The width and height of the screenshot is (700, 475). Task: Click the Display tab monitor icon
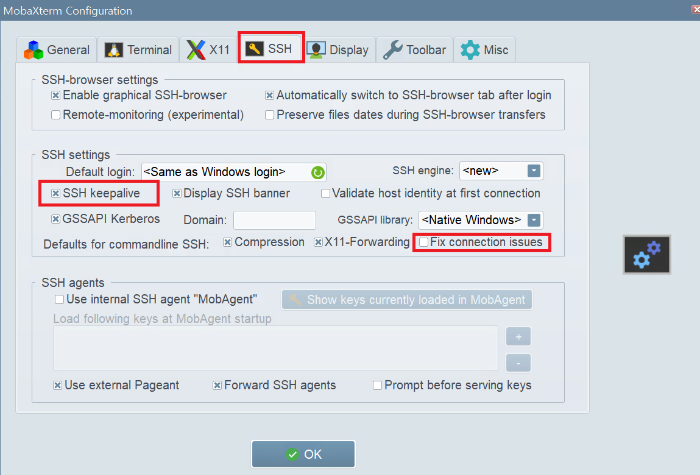pyautogui.click(x=316, y=50)
